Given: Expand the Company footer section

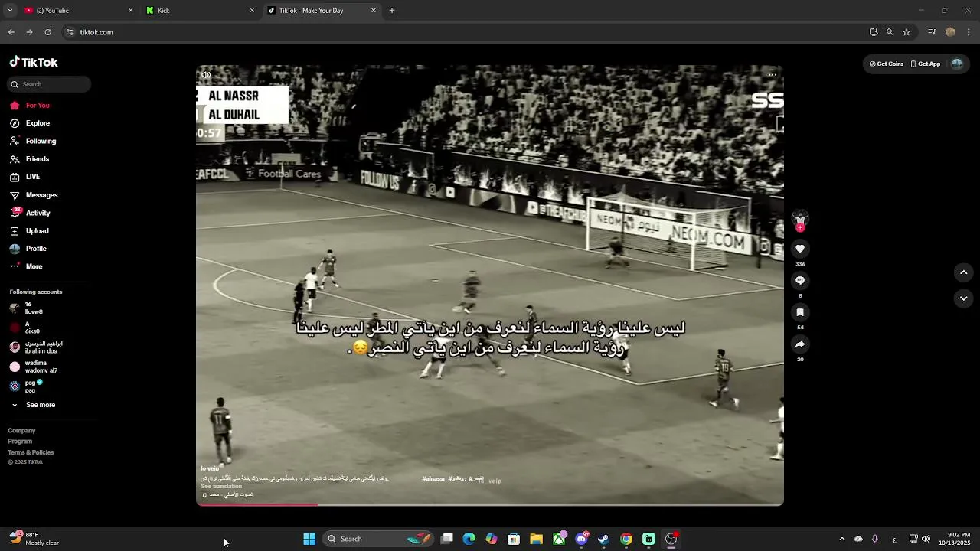Looking at the screenshot, I should [21, 430].
